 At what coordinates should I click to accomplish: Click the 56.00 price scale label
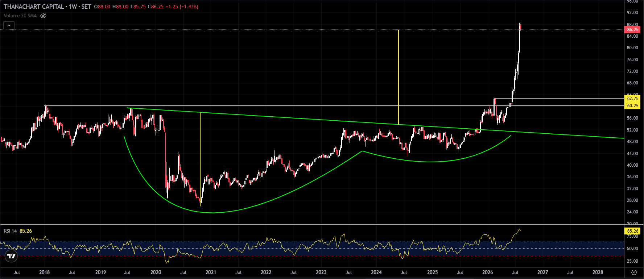(632, 118)
